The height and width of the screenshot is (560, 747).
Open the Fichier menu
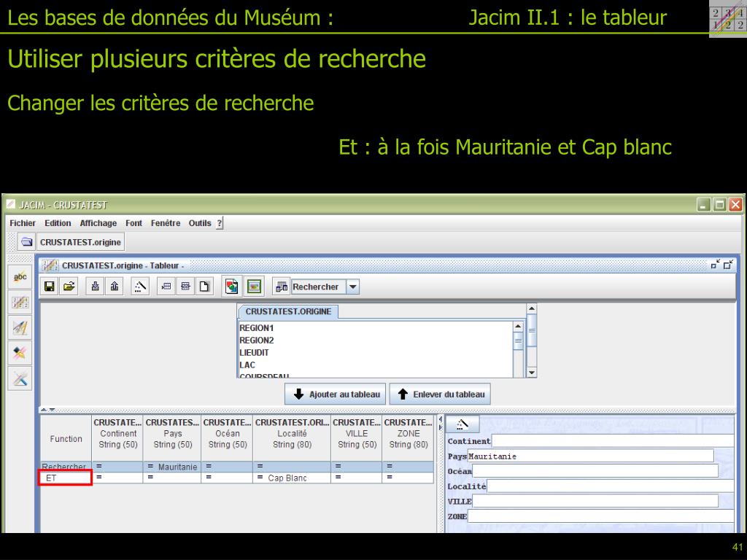pyautogui.click(x=23, y=223)
